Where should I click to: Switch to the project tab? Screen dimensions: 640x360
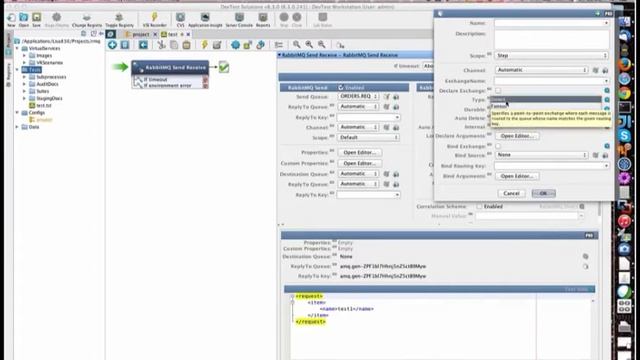click(x=140, y=34)
